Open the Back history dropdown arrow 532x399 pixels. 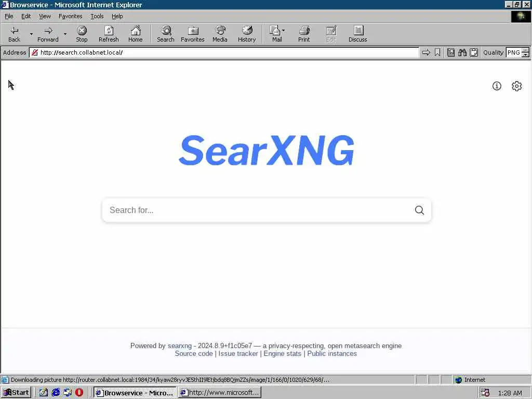(x=31, y=34)
